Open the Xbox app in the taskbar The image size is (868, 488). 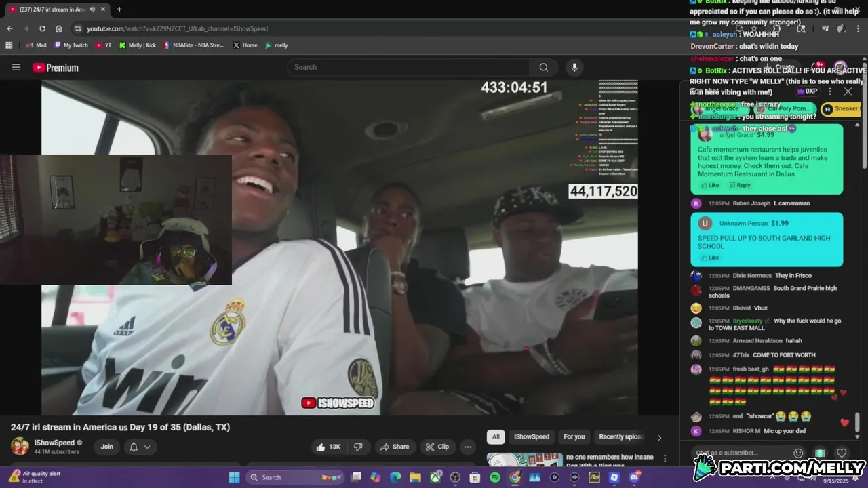(x=435, y=477)
